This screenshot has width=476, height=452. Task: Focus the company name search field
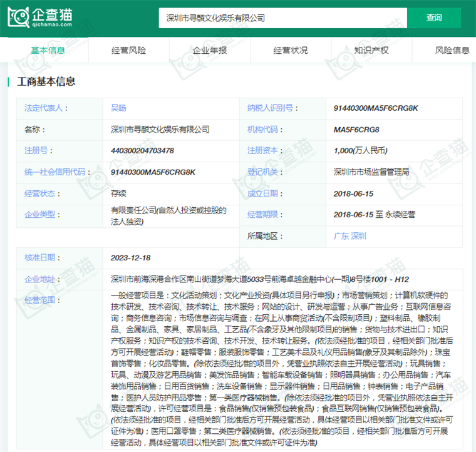[x=282, y=18]
